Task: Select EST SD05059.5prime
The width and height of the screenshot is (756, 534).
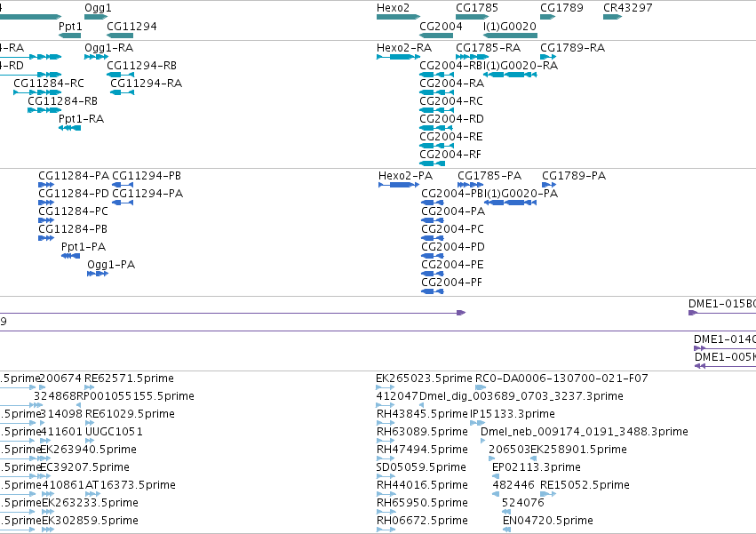Action: click(386, 476)
